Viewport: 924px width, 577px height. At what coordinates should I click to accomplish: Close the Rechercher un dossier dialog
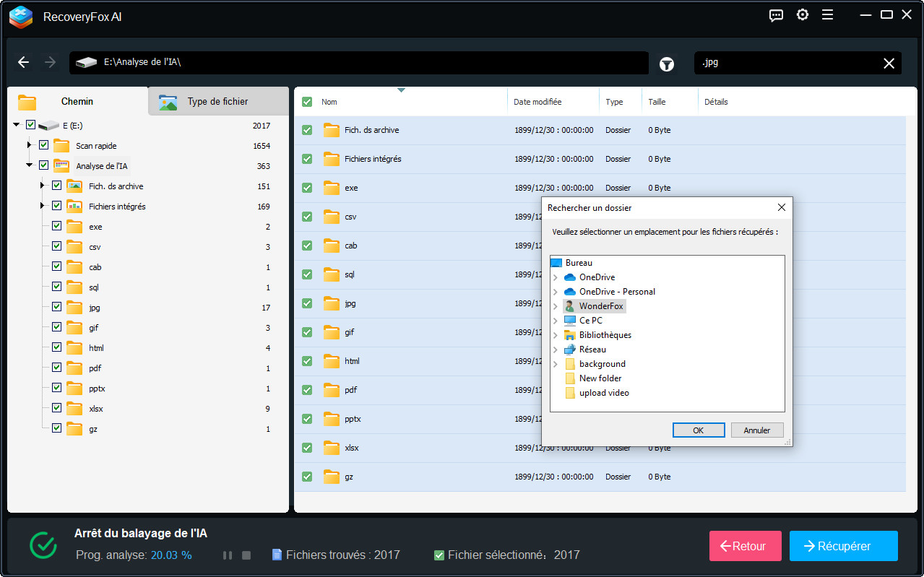[781, 207]
